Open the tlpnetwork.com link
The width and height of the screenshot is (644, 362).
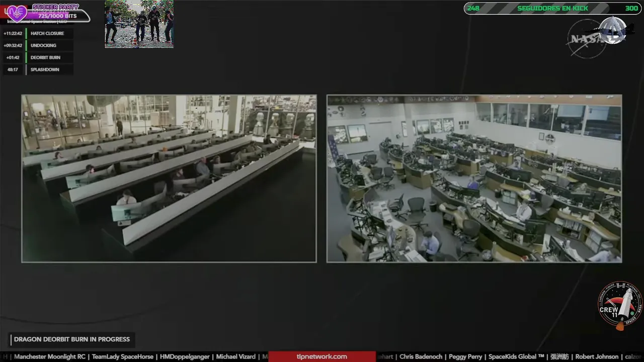pyautogui.click(x=322, y=356)
